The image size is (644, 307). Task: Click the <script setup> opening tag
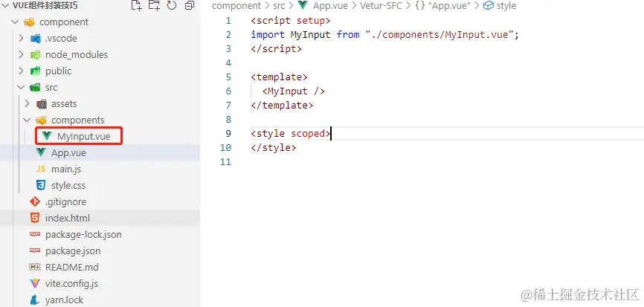point(290,21)
